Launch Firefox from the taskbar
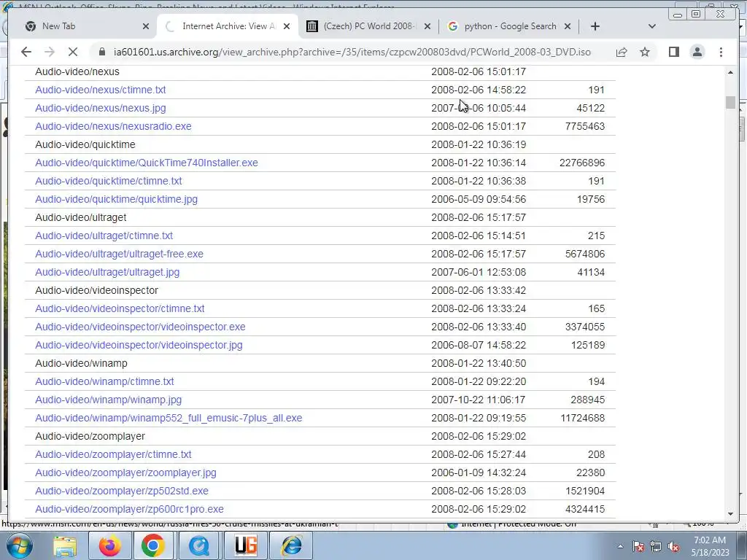Screen dimensions: 747x560 [x=109, y=545]
